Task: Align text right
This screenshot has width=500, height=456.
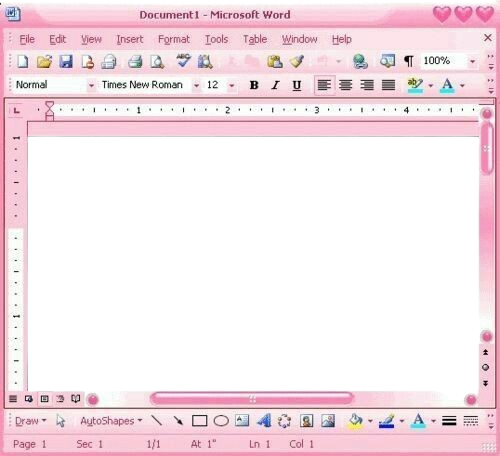Action: pos(367,85)
